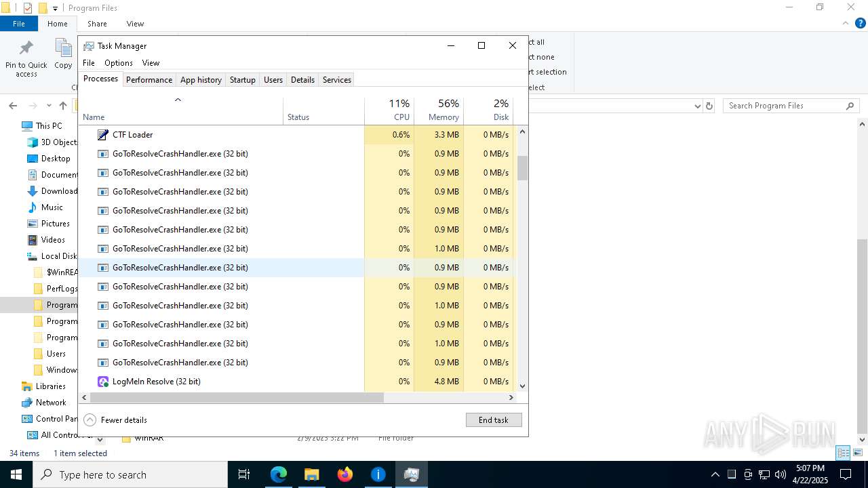Image resolution: width=868 pixels, height=488 pixels.
Task: Click the Search Program Files field
Action: coord(791,106)
